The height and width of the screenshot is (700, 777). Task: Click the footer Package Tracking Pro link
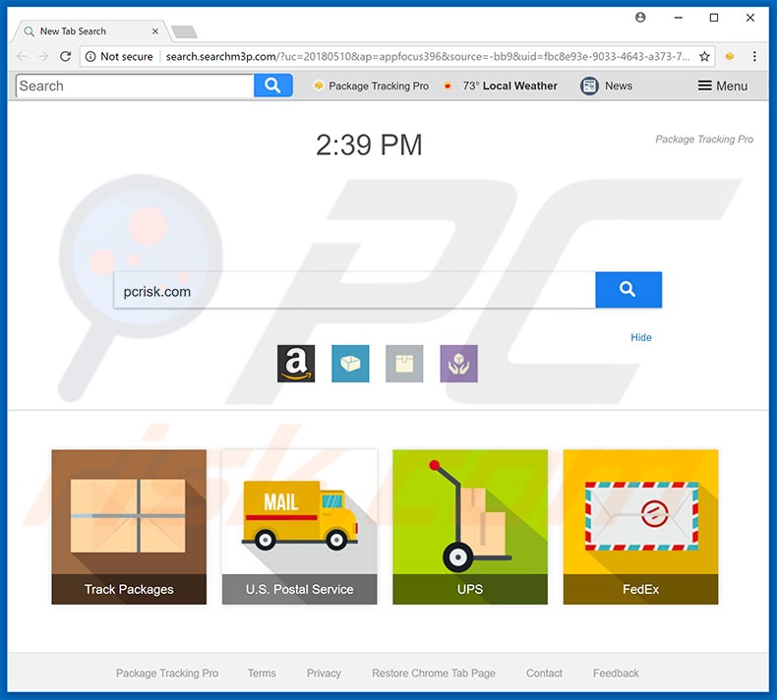pos(167,673)
